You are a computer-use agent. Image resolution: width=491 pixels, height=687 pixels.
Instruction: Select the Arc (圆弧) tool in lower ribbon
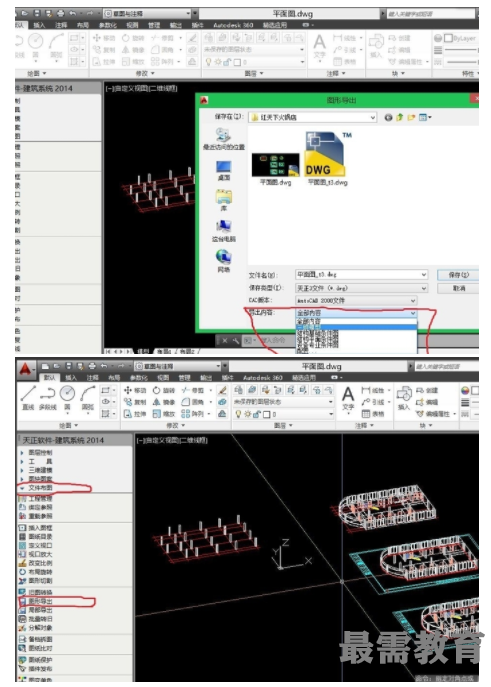[88, 398]
